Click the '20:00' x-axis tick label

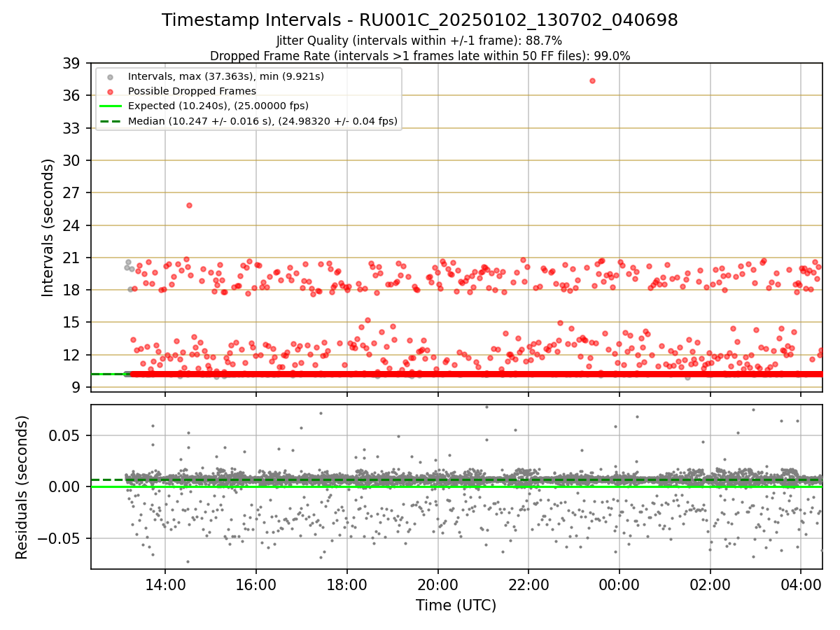click(x=438, y=584)
